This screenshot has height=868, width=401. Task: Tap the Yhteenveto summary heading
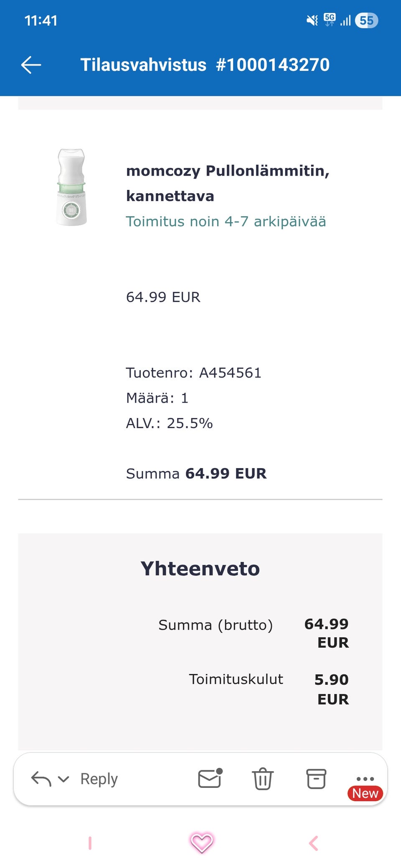[x=200, y=569]
